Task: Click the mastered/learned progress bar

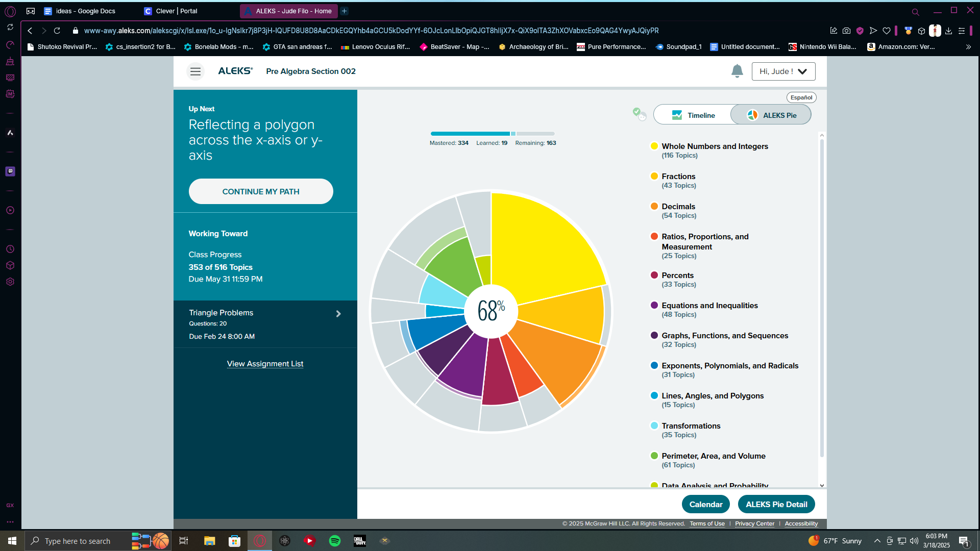Action: (493, 134)
